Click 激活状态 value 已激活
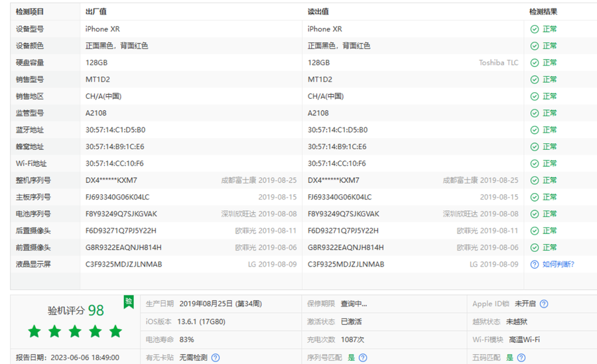This screenshot has height=364, width=597. [351, 322]
